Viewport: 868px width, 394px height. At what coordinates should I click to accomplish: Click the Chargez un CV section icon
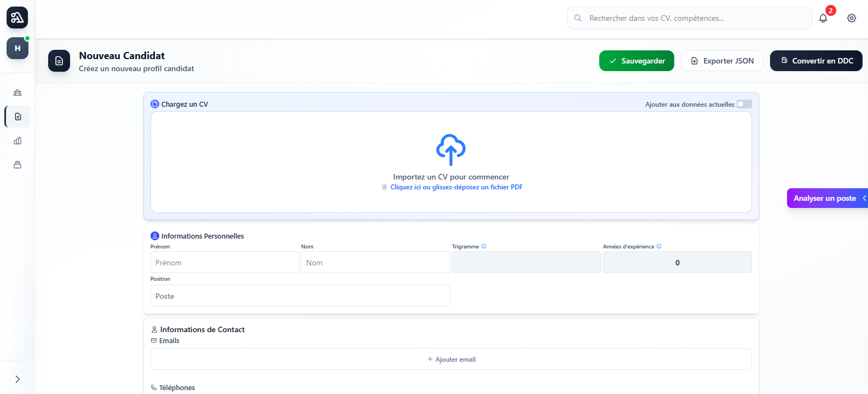pos(155,104)
